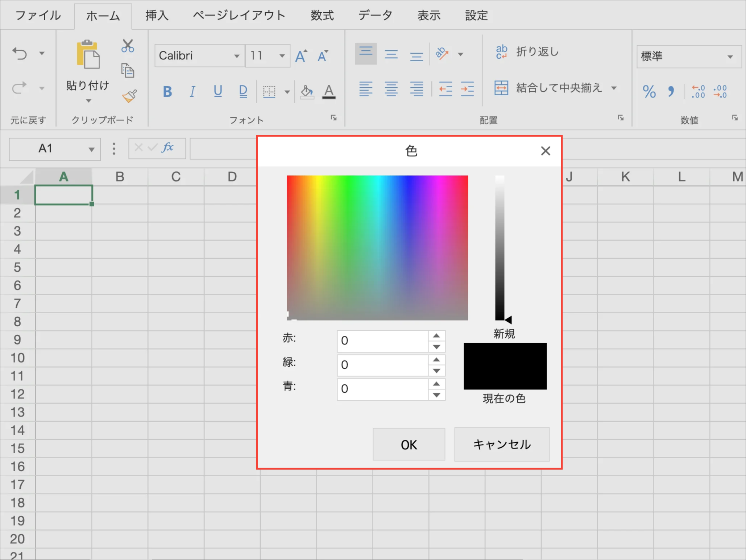The height and width of the screenshot is (560, 746).
Task: Open the Calibri font name dropdown
Action: [x=236, y=56]
